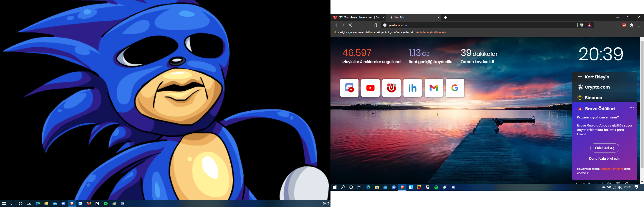This screenshot has width=644, height=207.
Task: Select the New Tab tab
Action: tap(414, 17)
